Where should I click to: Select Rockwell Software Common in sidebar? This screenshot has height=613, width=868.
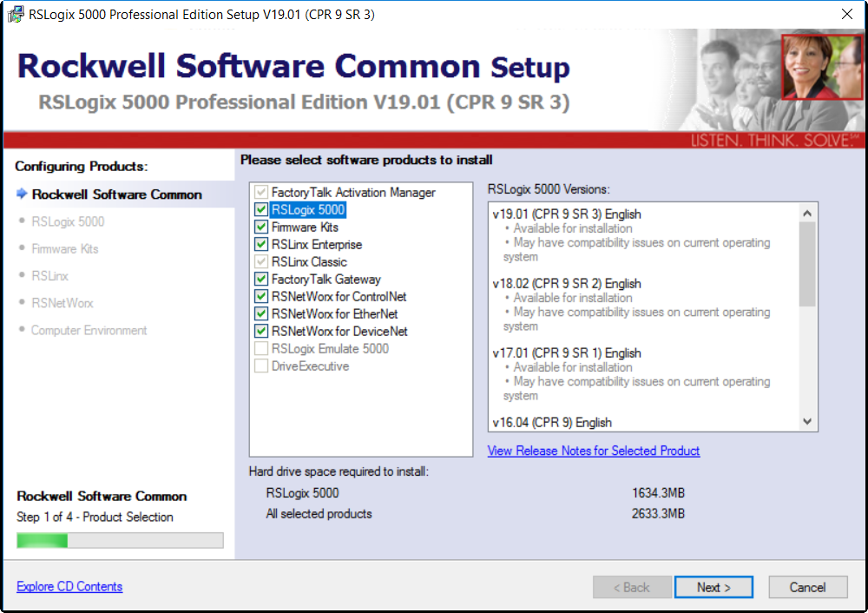coord(117,194)
